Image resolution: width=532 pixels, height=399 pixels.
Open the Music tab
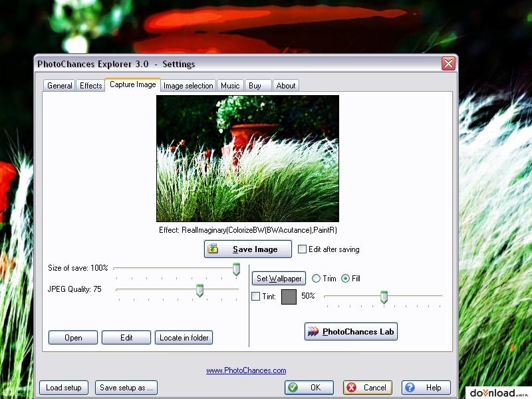[x=230, y=86]
